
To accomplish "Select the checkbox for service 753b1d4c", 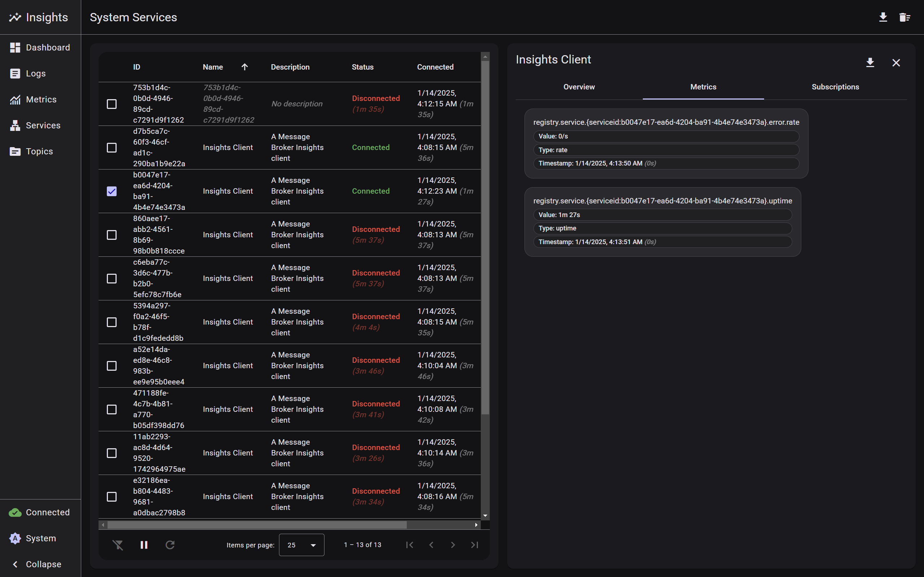I will (x=112, y=104).
